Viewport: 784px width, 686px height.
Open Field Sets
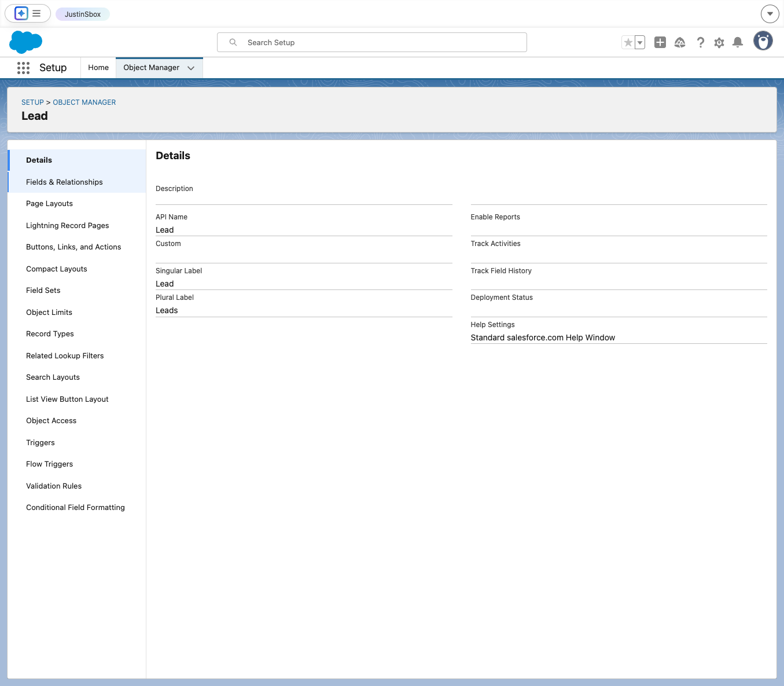pos(77,291)
